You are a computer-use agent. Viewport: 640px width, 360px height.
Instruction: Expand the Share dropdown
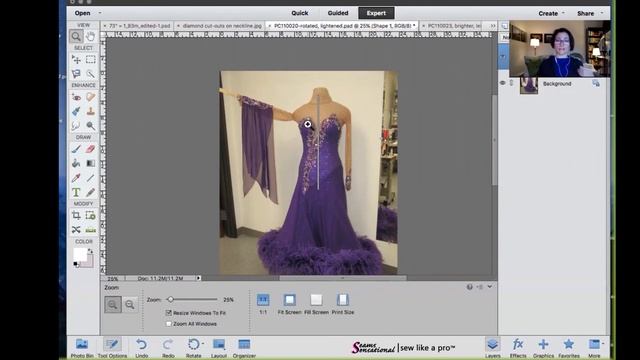(602, 13)
